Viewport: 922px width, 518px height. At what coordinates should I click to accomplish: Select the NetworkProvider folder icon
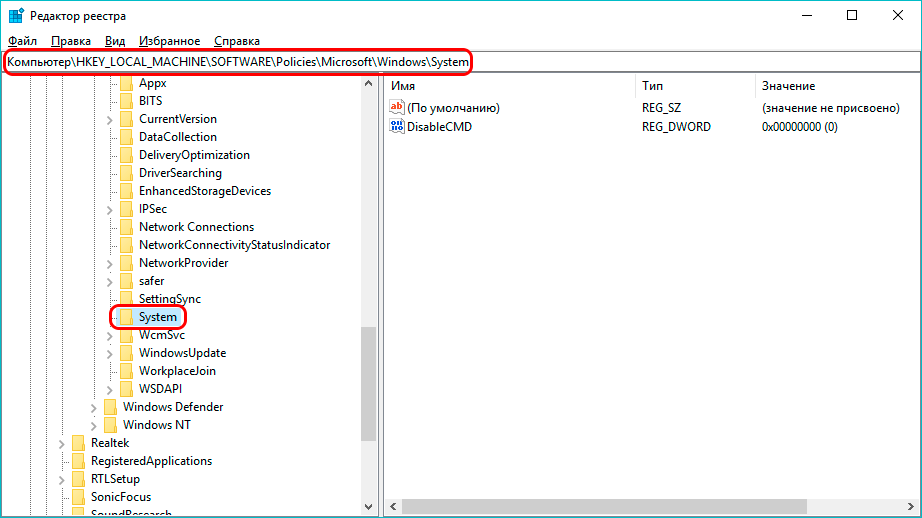coord(126,263)
